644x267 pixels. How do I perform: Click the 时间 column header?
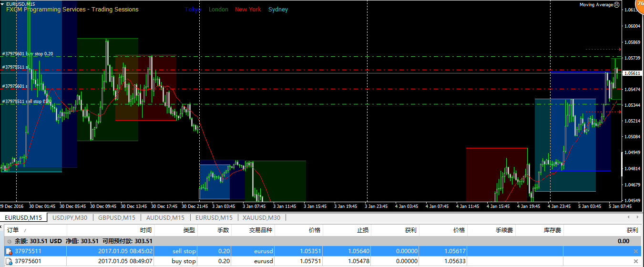(x=145, y=230)
